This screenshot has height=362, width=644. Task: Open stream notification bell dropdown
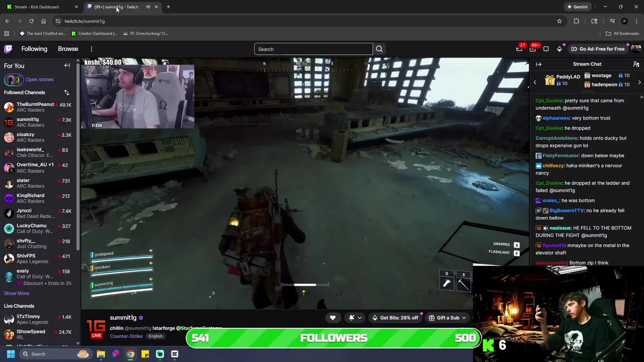point(355,318)
